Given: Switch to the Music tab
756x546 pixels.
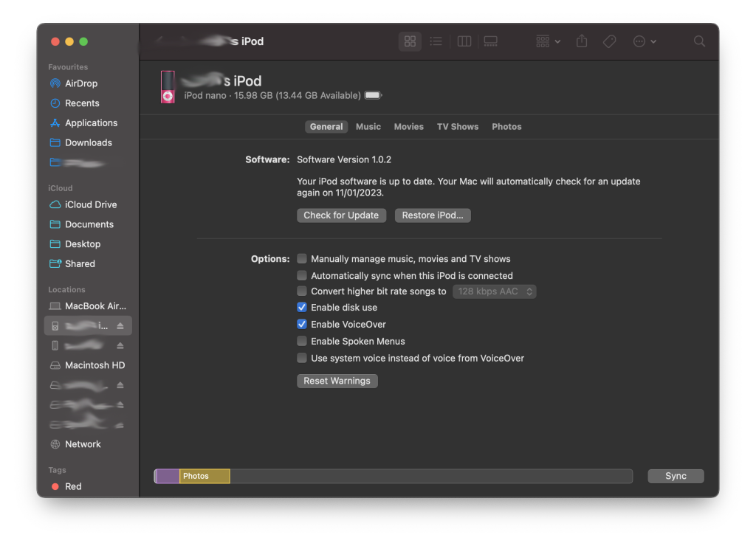Looking at the screenshot, I should click(368, 127).
